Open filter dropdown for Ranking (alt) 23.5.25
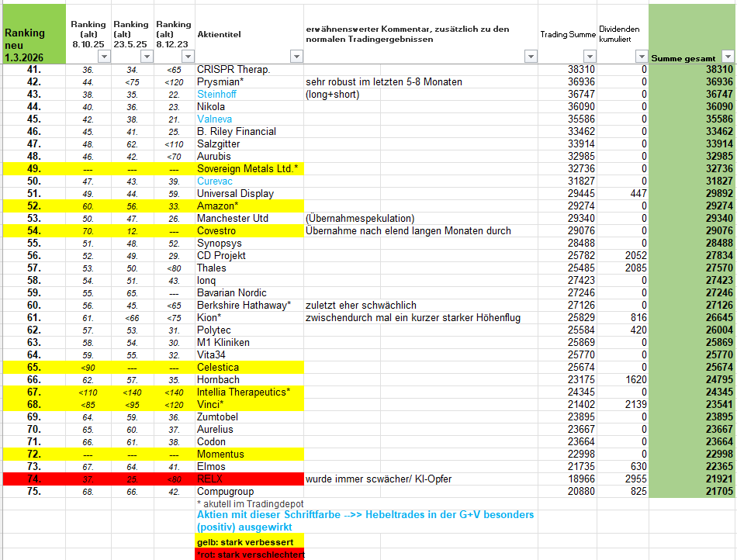The width and height of the screenshot is (737, 560). pyautogui.click(x=144, y=57)
